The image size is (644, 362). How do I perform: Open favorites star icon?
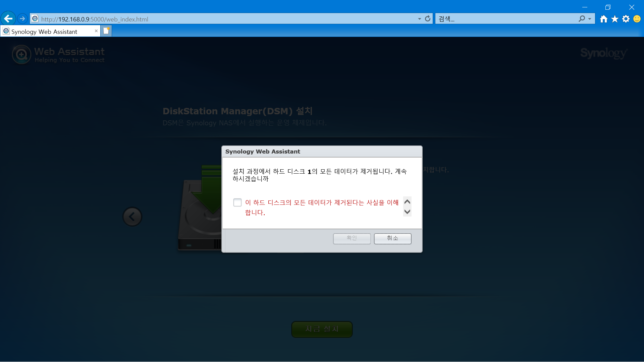[x=615, y=19]
